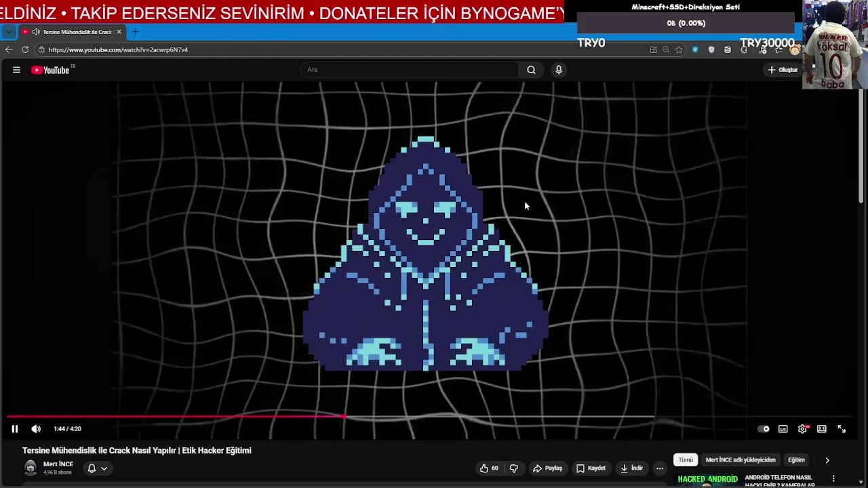Share the video via Paylaş

(548, 468)
